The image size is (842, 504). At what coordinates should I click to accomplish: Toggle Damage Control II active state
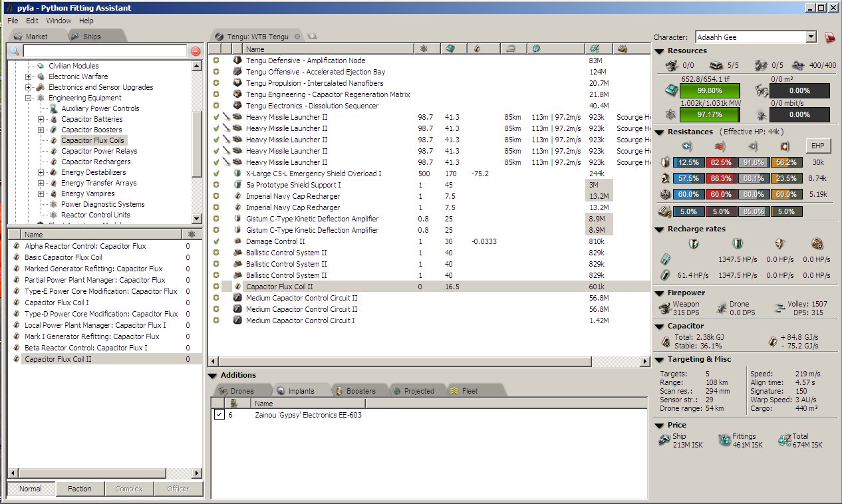tap(216, 241)
